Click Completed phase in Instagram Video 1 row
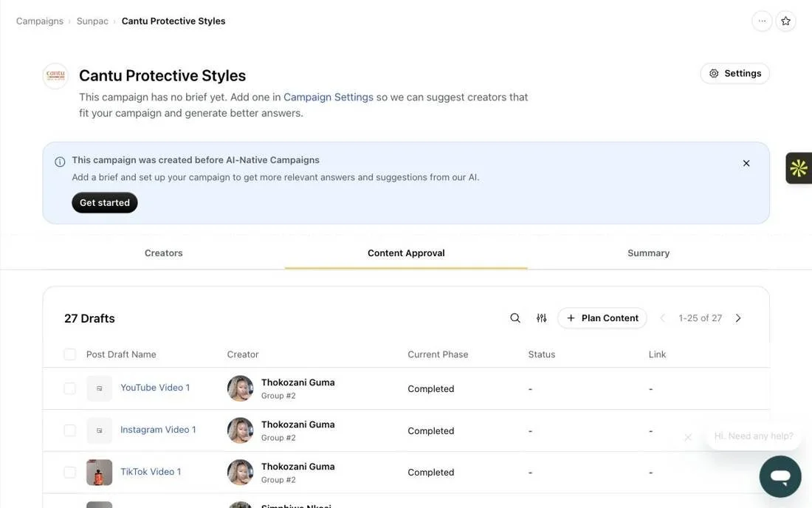812x508 pixels. pyautogui.click(x=431, y=431)
